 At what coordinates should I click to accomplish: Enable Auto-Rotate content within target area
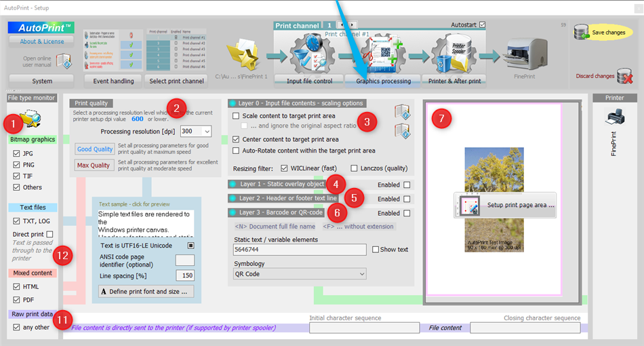point(236,151)
